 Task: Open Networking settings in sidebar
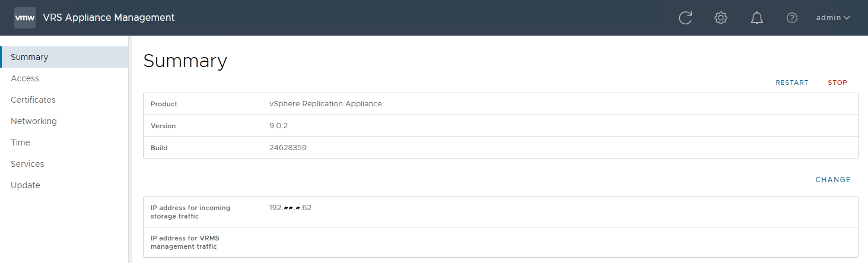click(34, 121)
